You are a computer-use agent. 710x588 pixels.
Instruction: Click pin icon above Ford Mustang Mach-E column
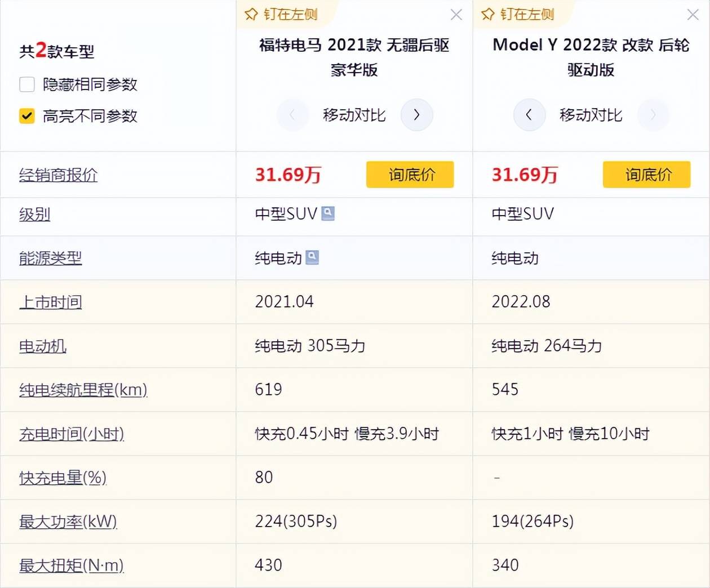(251, 14)
